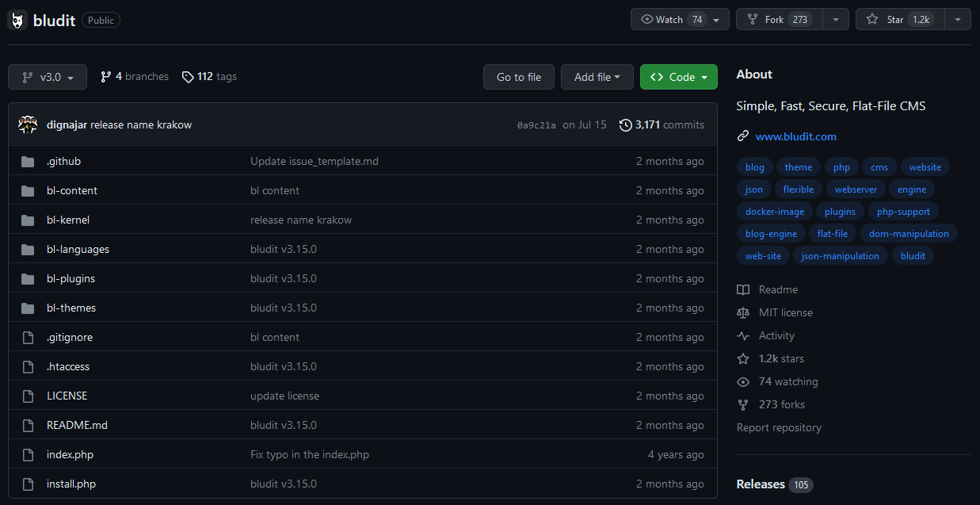This screenshot has width=980, height=505.
Task: Click the bludit repository avatar icon
Action: click(x=17, y=20)
